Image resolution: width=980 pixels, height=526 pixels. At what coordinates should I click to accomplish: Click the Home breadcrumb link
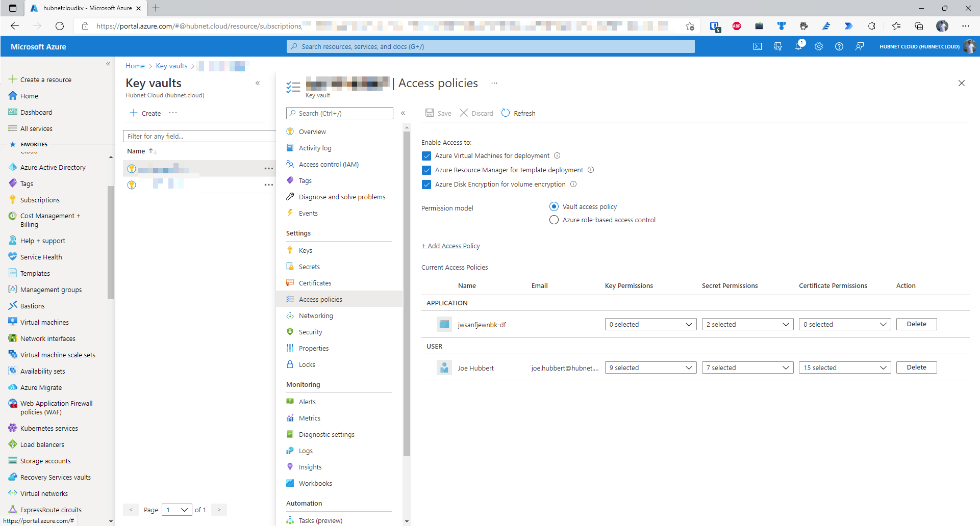click(x=135, y=66)
